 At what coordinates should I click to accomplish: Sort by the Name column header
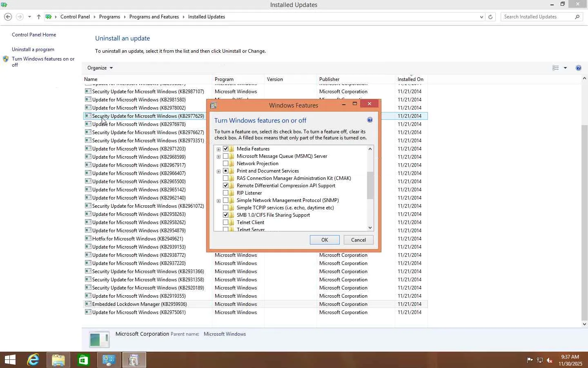click(147, 79)
